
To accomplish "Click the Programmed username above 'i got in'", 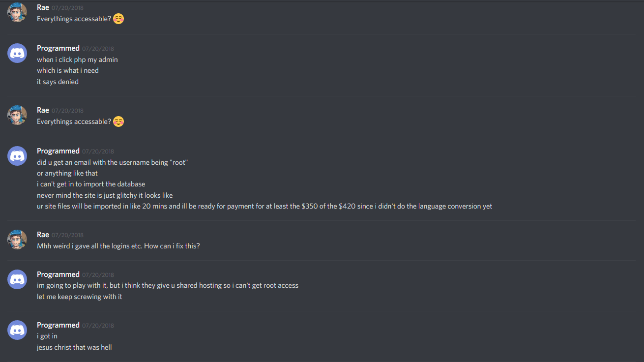I will pyautogui.click(x=58, y=325).
